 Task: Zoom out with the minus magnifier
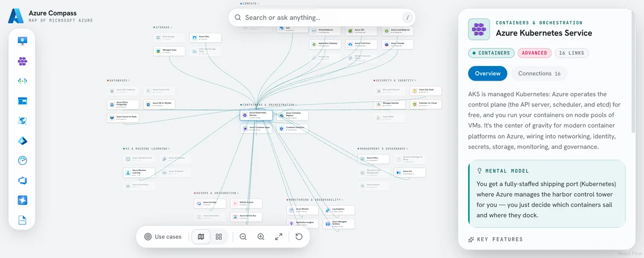click(243, 236)
